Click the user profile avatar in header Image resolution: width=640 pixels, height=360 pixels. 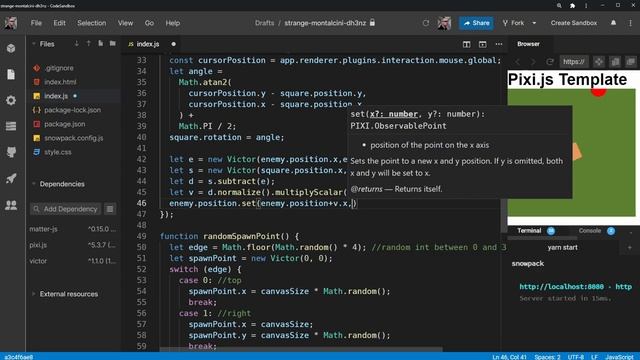(444, 23)
